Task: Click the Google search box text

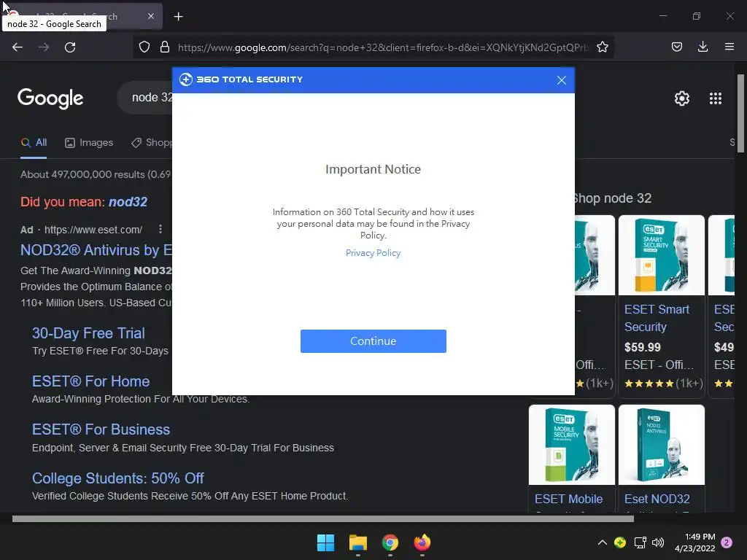Action: click(x=152, y=98)
